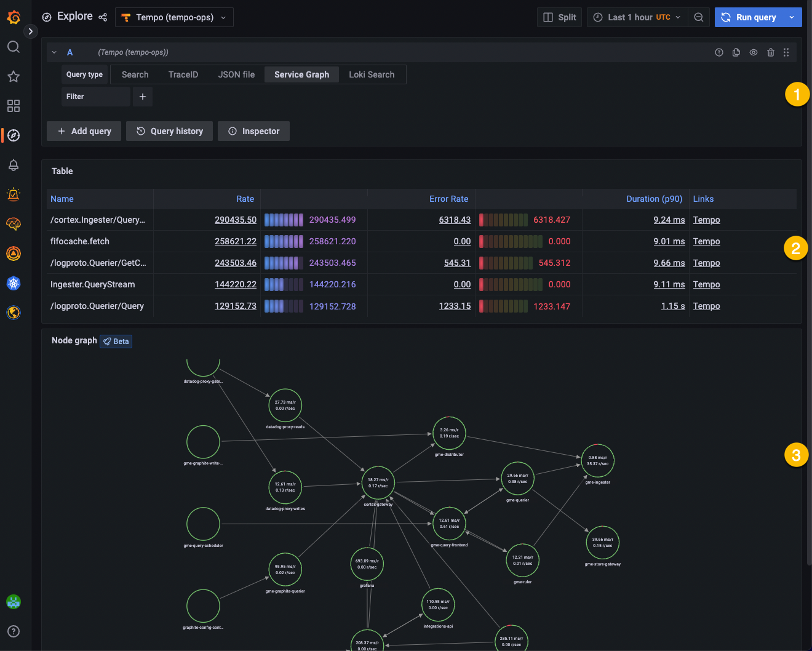Select the Search query type
This screenshot has height=651, width=812.
coord(135,74)
